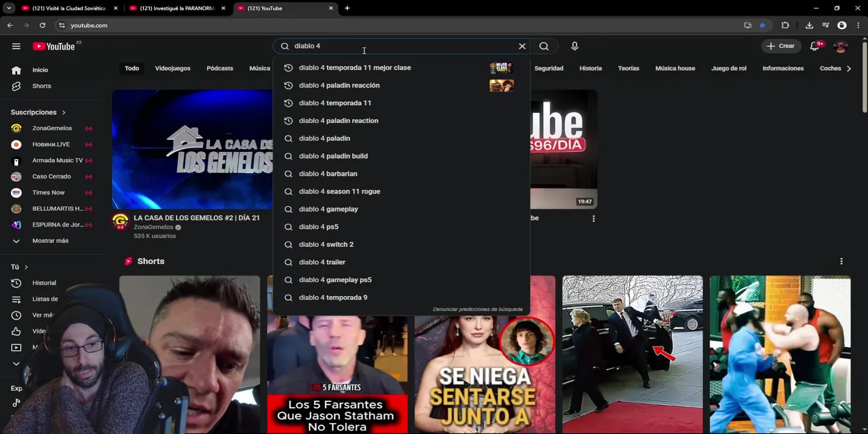Open the new tab plus button
Screen dimensions: 868x434
coord(347,8)
